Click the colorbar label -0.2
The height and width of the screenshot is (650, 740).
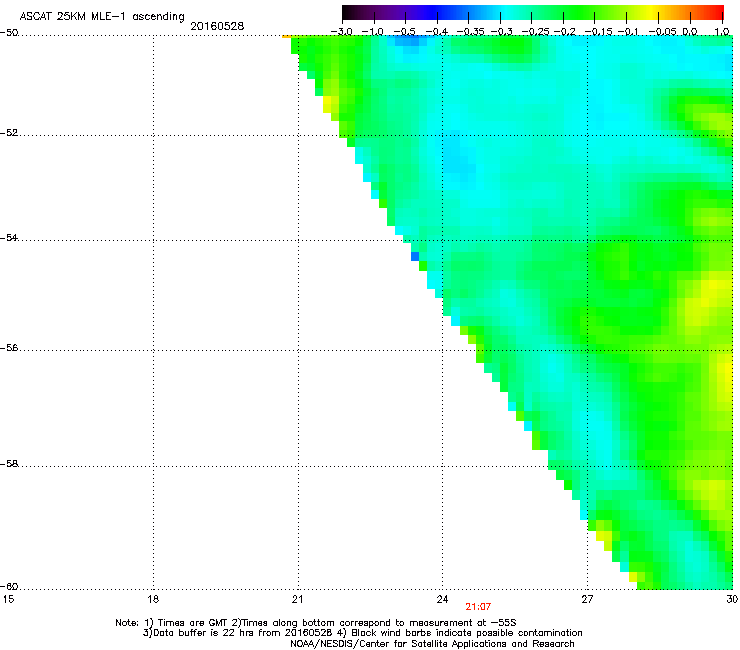[565, 32]
